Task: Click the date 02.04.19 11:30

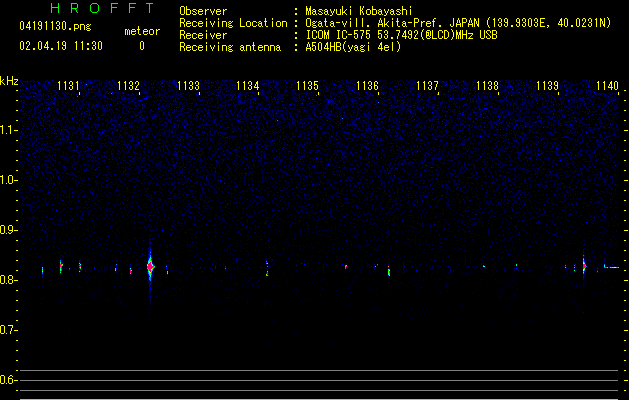Action: coord(61,46)
